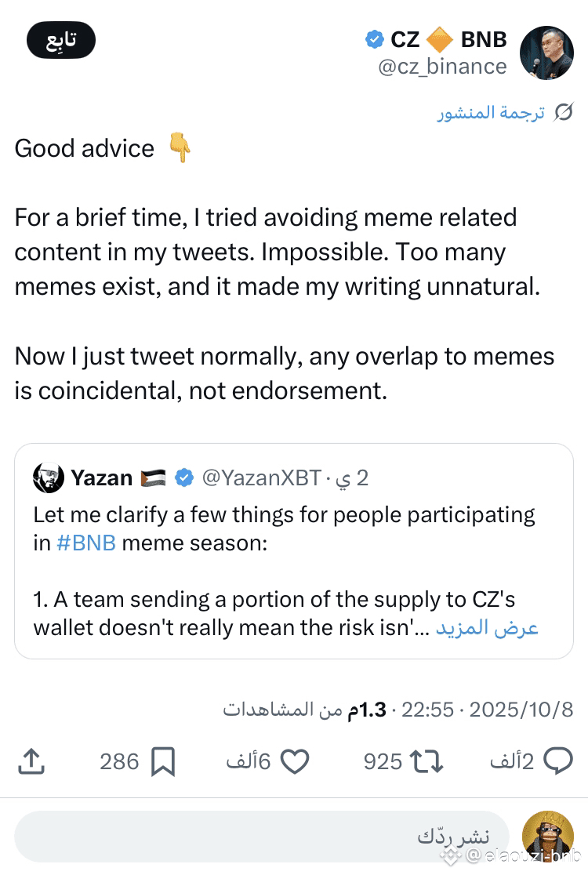Screen dimensions: 588x875
Task: Click CZ's blue verified badge
Action: pos(374,38)
